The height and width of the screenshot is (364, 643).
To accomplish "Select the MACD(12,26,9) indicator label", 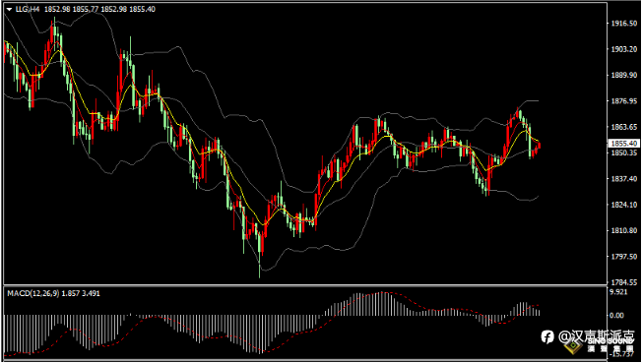I will pyautogui.click(x=33, y=293).
